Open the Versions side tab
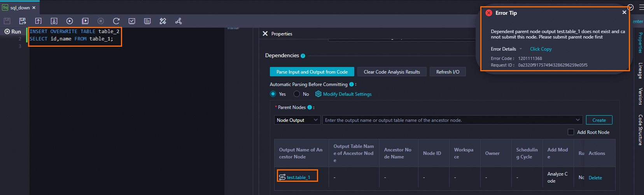This screenshot has width=644, height=195. click(x=640, y=96)
